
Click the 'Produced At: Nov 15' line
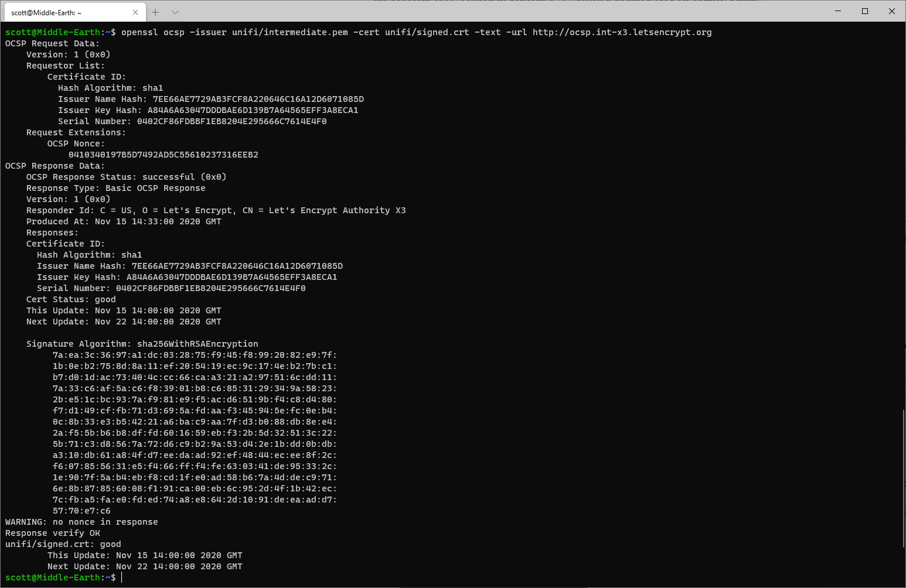pos(124,221)
